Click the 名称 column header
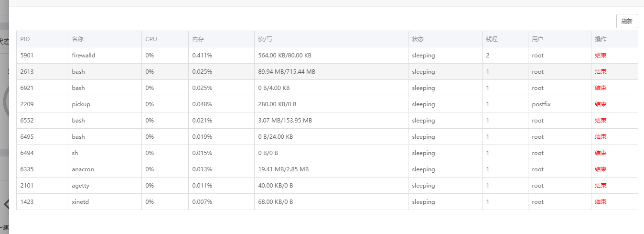This screenshot has height=234, width=644. click(78, 39)
